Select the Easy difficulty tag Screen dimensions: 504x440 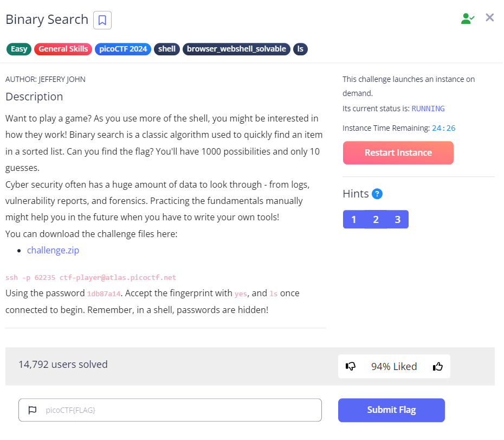pos(19,49)
